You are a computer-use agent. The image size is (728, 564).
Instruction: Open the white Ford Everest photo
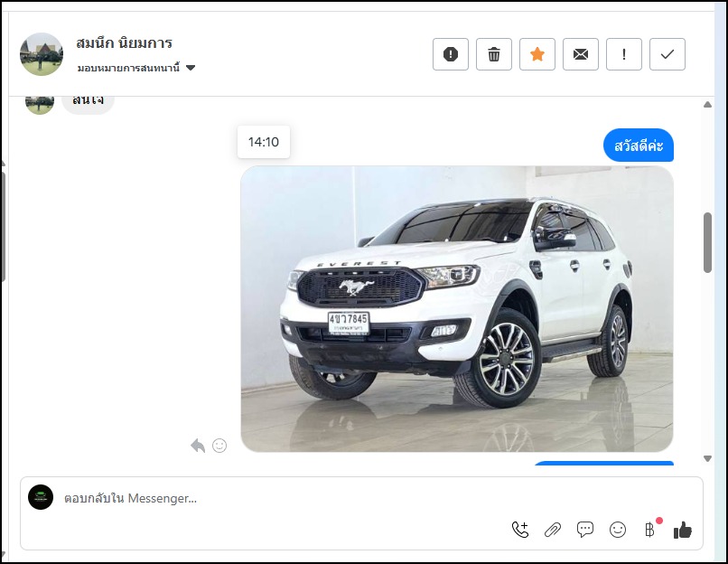pyautogui.click(x=457, y=309)
